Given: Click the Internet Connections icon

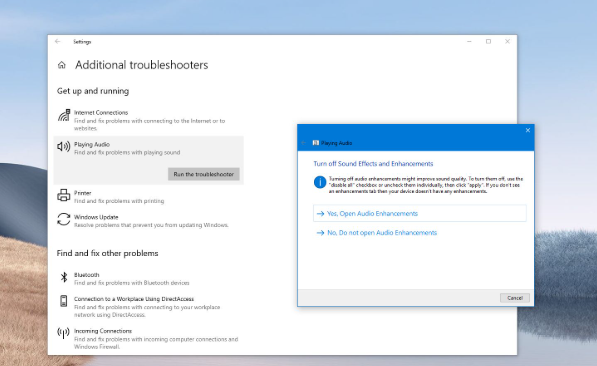Looking at the screenshot, I should [64, 115].
